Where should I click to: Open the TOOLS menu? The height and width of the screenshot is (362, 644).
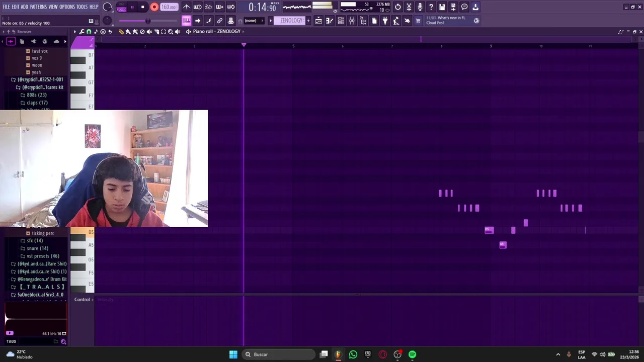[x=82, y=7]
